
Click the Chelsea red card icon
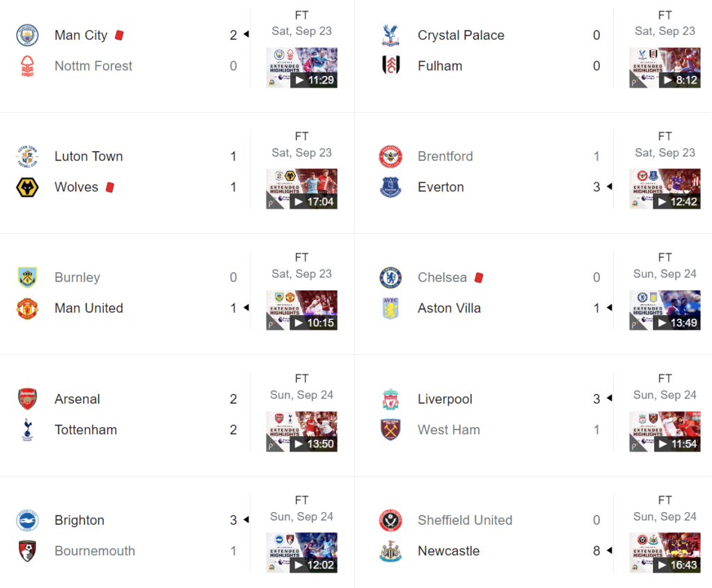479,278
